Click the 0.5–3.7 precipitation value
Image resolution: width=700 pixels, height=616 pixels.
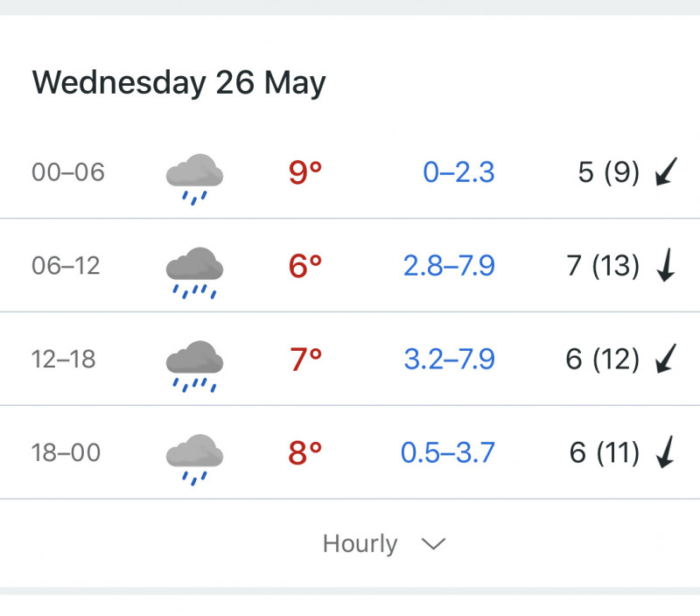[448, 452]
